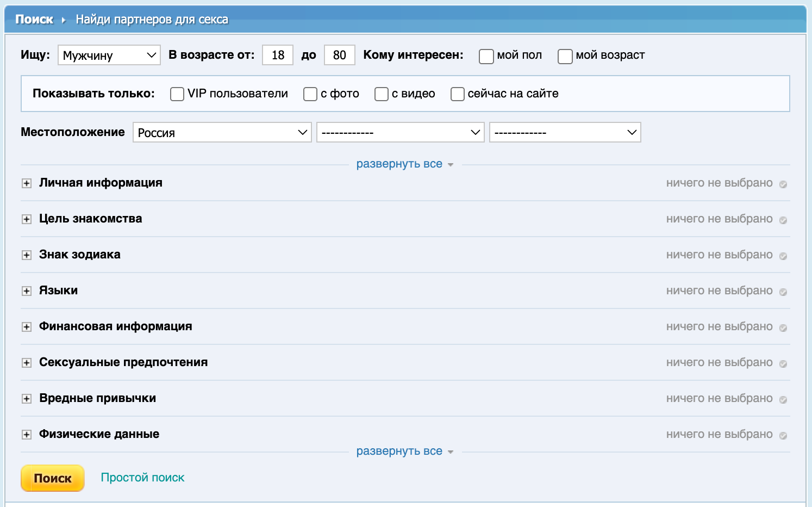Viewport: 812px width, 507px height.
Task: Click plus icon beside Цель знакомства
Action: (x=26, y=219)
